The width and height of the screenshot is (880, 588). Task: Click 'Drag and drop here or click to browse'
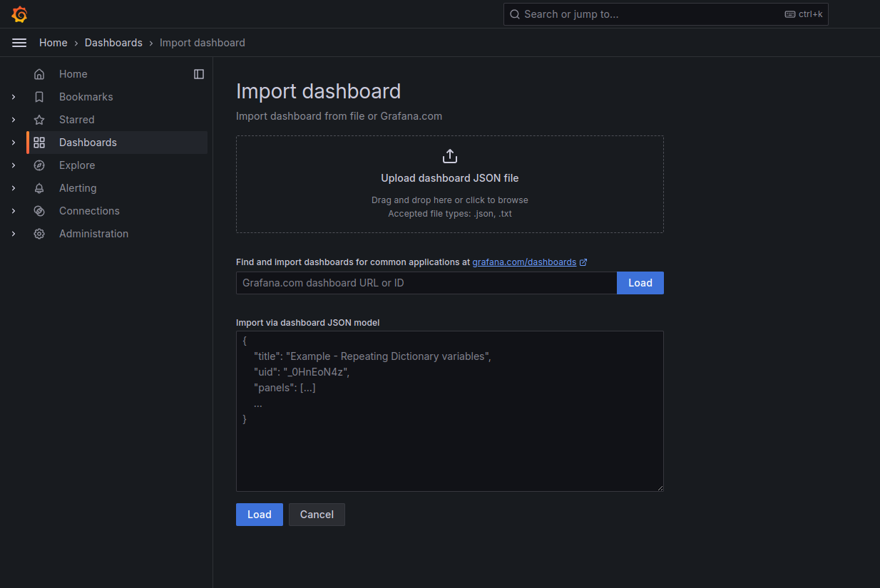[450, 200]
